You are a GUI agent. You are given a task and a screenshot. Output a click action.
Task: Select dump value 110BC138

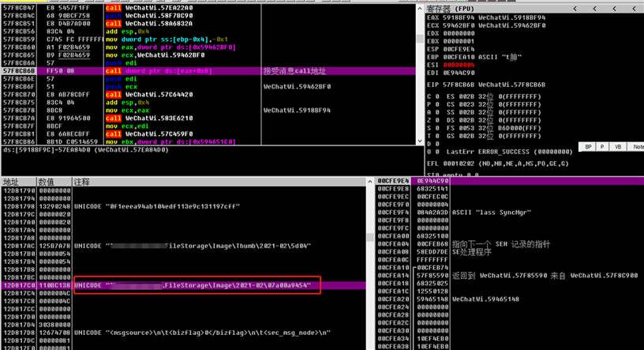(x=54, y=285)
